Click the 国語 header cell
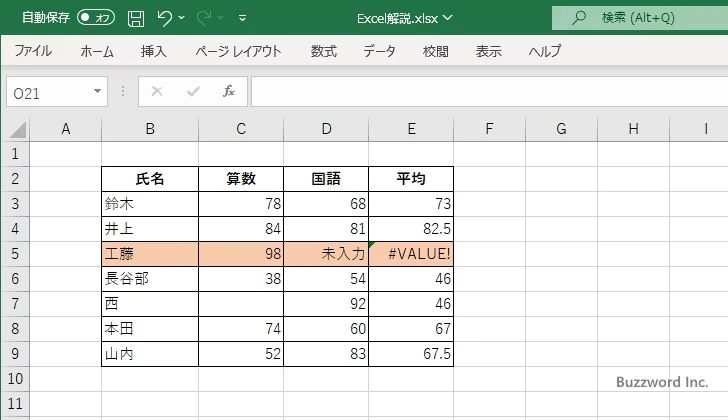The height and width of the screenshot is (420, 728). point(326,179)
